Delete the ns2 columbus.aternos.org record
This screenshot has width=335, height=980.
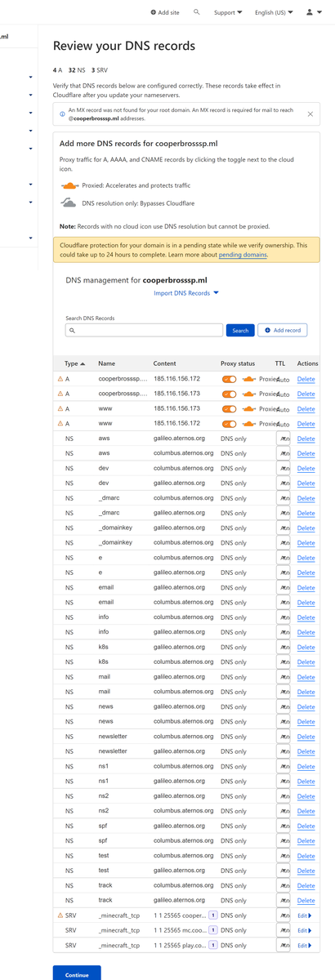point(306,811)
